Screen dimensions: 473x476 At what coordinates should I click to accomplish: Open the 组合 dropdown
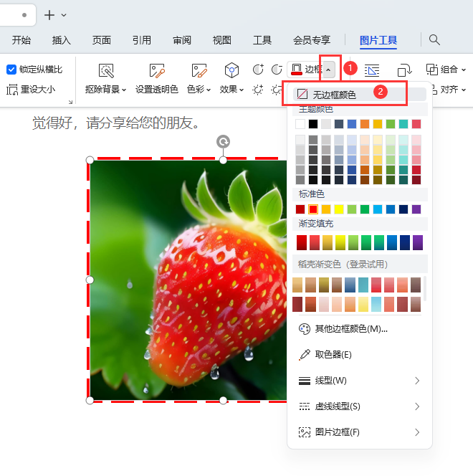pos(446,70)
